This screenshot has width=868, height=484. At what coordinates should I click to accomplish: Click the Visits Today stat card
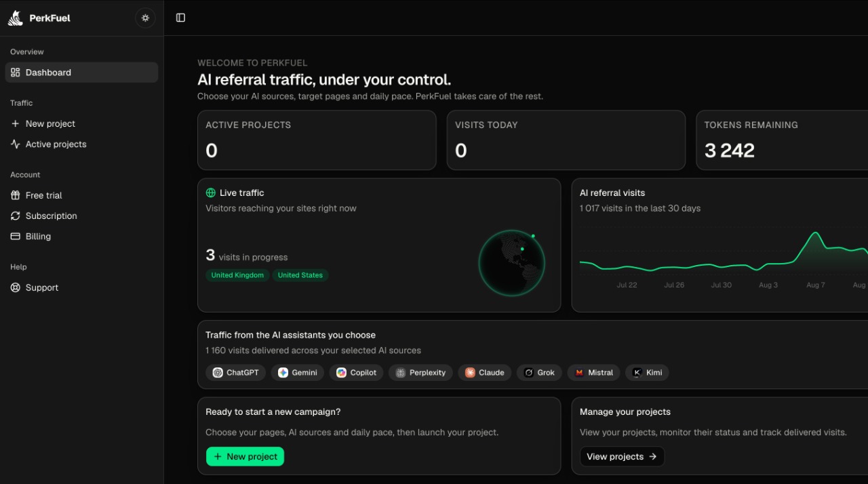(566, 140)
